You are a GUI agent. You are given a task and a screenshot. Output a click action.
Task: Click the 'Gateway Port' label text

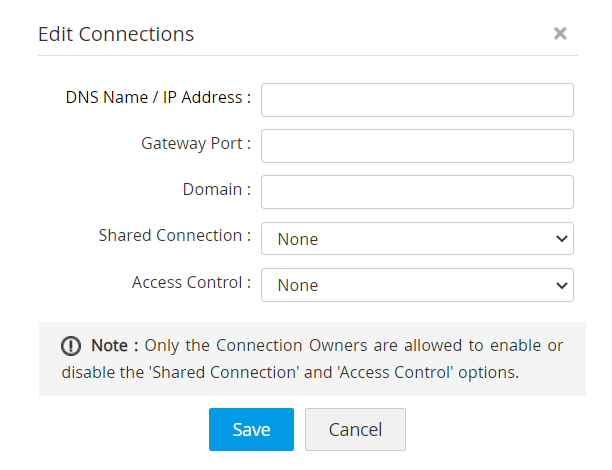click(196, 143)
